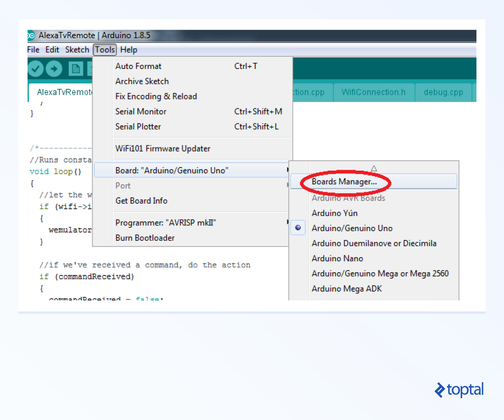This screenshot has height=420, width=504.
Task: Select the Arduino/Genuino Uno radio button
Action: pos(298,228)
